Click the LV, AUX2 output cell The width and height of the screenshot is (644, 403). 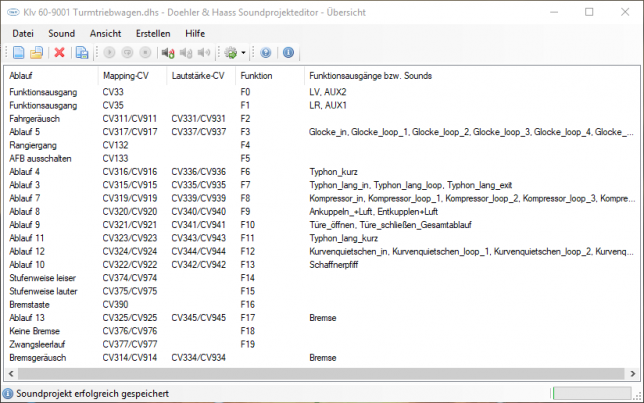click(x=328, y=92)
